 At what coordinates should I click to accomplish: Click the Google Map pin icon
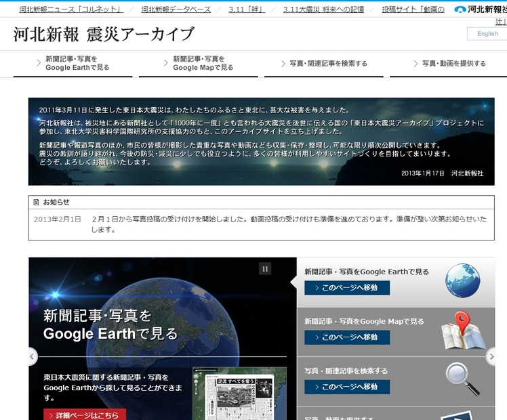tap(463, 330)
